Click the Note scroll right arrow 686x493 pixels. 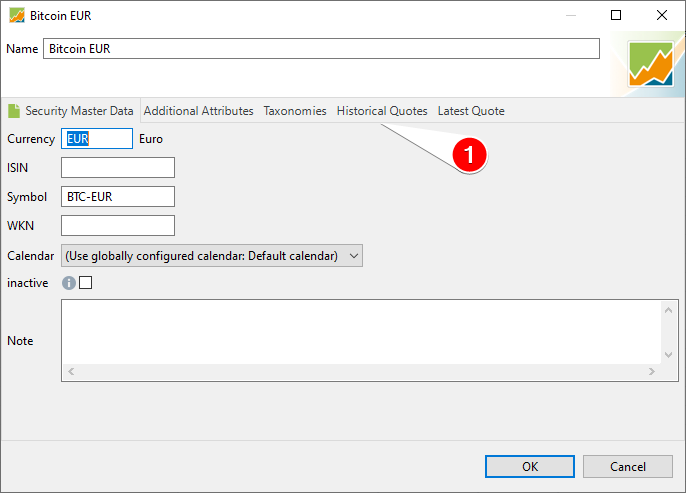tap(652, 371)
